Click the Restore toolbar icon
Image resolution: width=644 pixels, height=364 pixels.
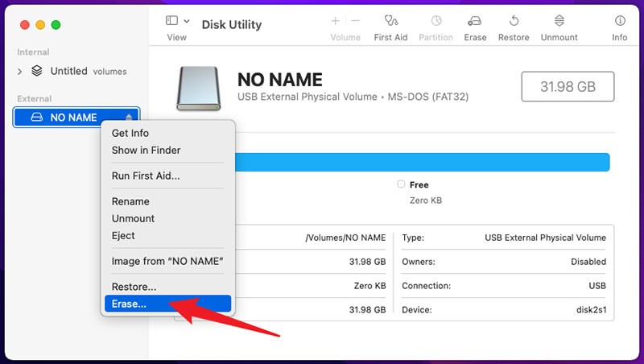click(514, 21)
